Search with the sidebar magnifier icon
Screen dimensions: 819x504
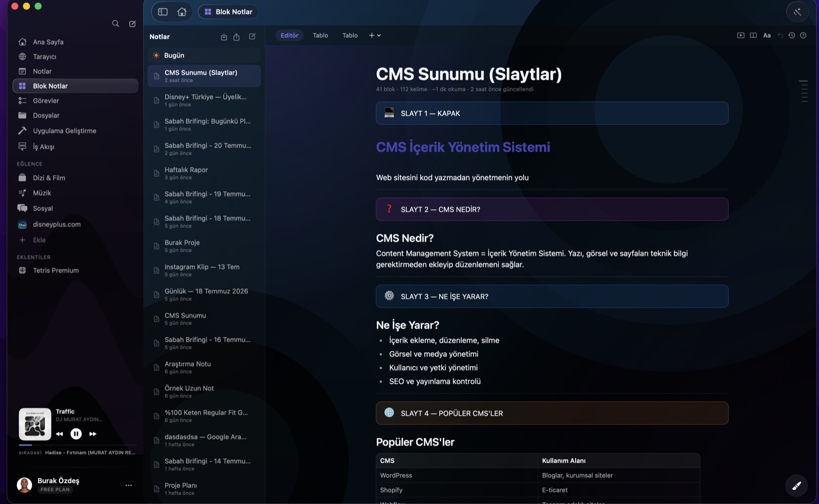116,24
